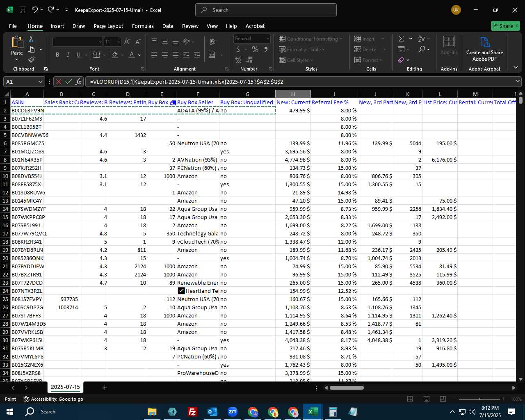This screenshot has width=525, height=420.
Task: Switch to the Insert tab
Action: click(57, 26)
